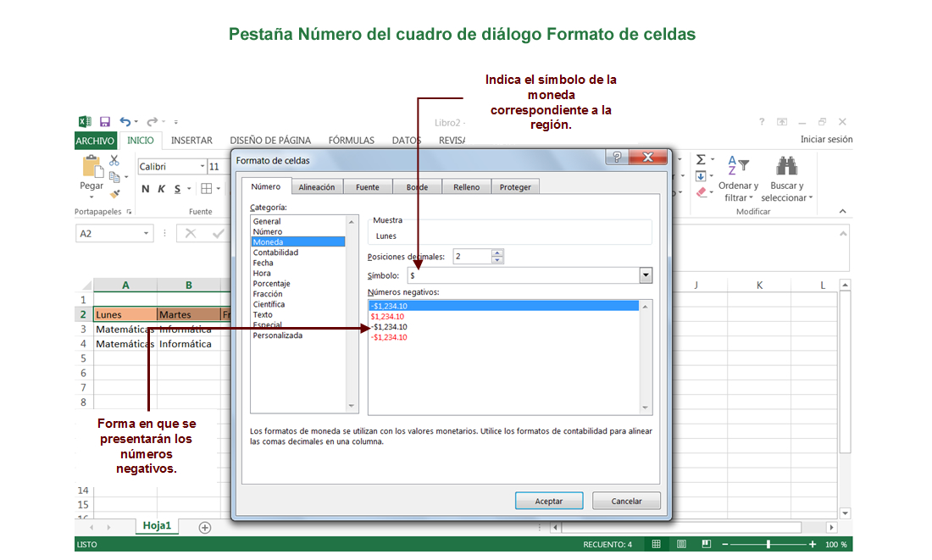932x560 pixels.
Task: Click the borders grid icon
Action: [206, 189]
